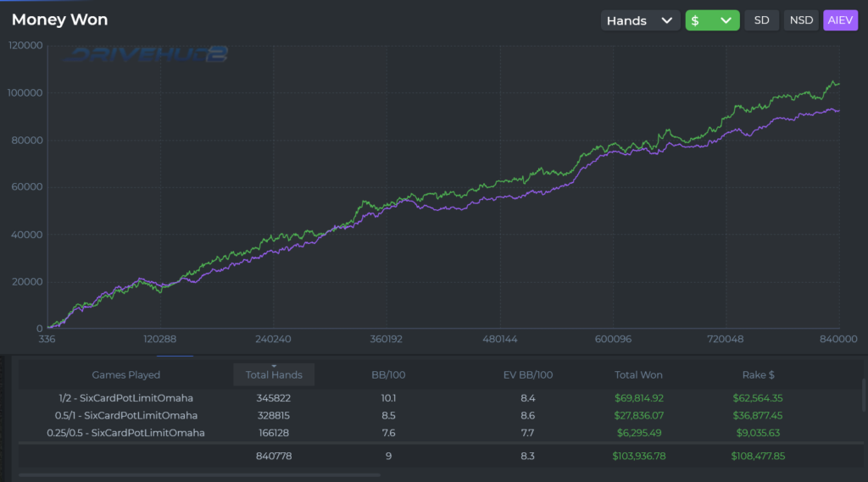Expand the green $ currency dropdown
Image resolution: width=868 pixels, height=482 pixels.
(x=712, y=20)
